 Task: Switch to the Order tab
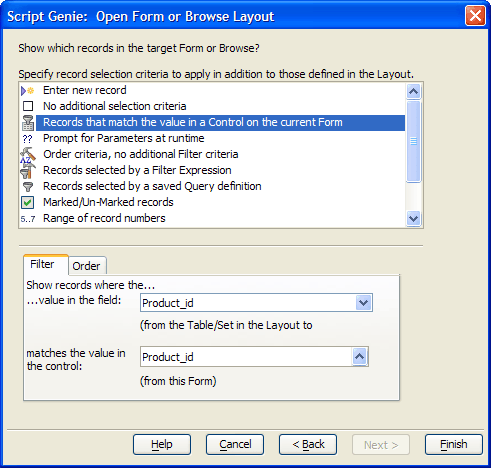click(x=87, y=266)
